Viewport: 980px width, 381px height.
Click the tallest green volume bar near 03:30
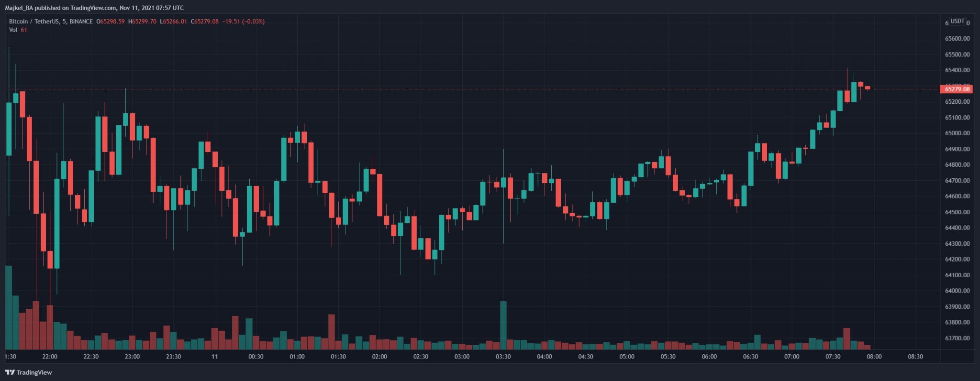pyautogui.click(x=503, y=325)
